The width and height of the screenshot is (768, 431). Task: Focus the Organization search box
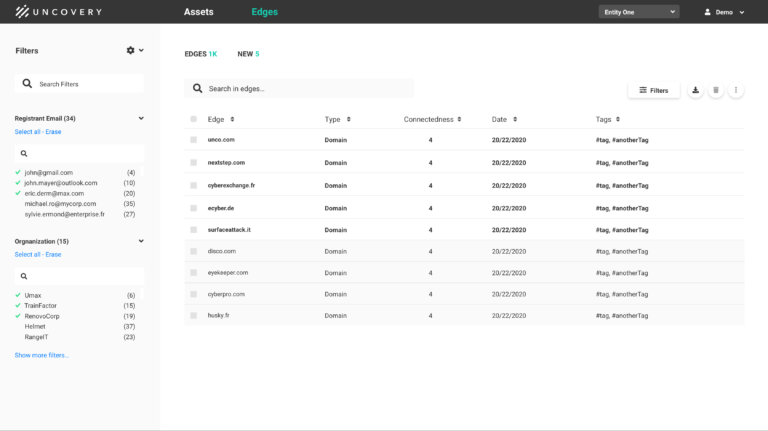(79, 276)
